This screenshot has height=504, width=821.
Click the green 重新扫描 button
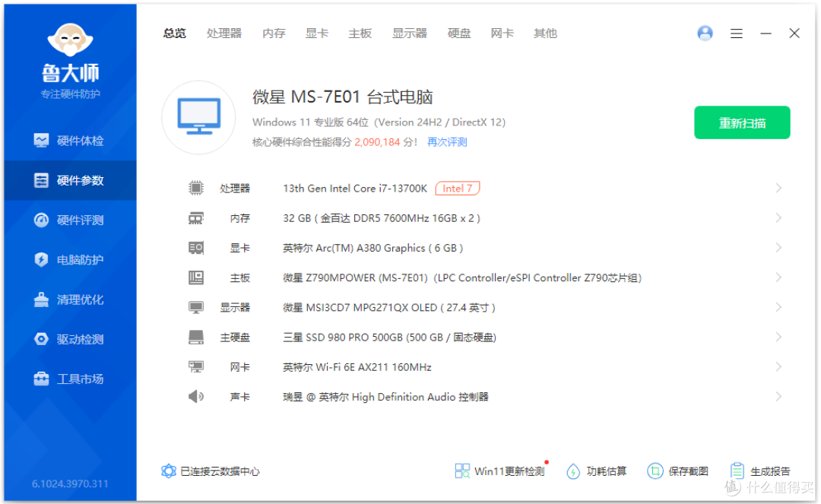coord(742,122)
